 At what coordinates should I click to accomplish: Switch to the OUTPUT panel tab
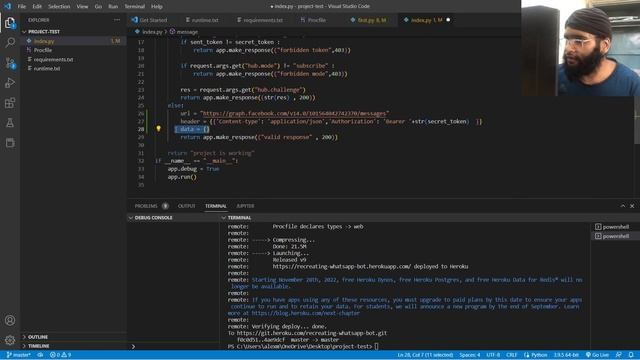pos(187,206)
